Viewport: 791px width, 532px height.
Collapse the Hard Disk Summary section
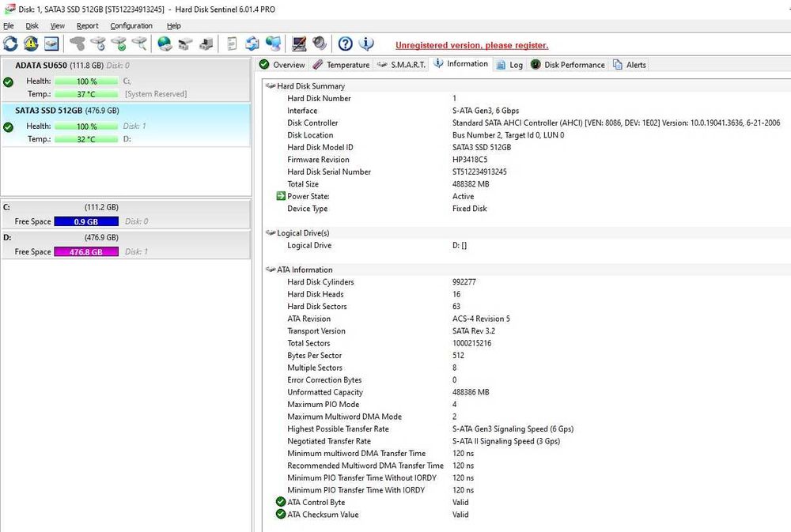271,85
